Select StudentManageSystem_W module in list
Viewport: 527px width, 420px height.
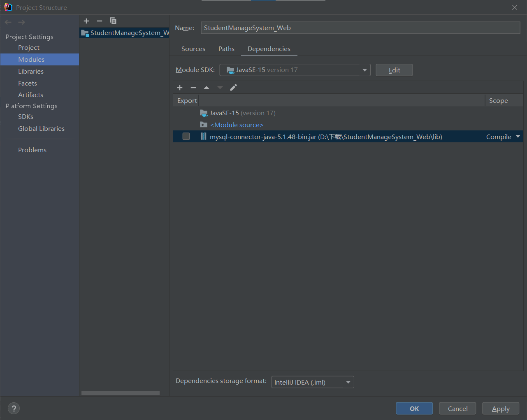(125, 33)
